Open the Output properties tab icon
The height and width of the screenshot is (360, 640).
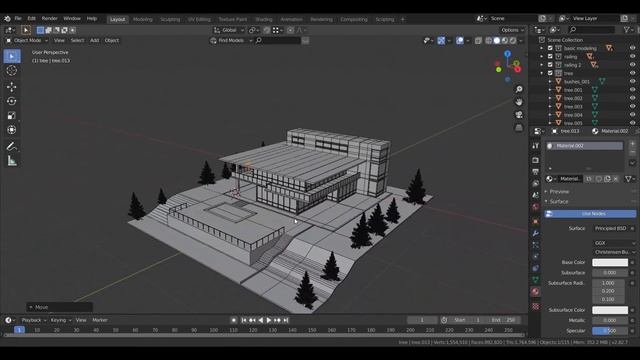click(536, 172)
